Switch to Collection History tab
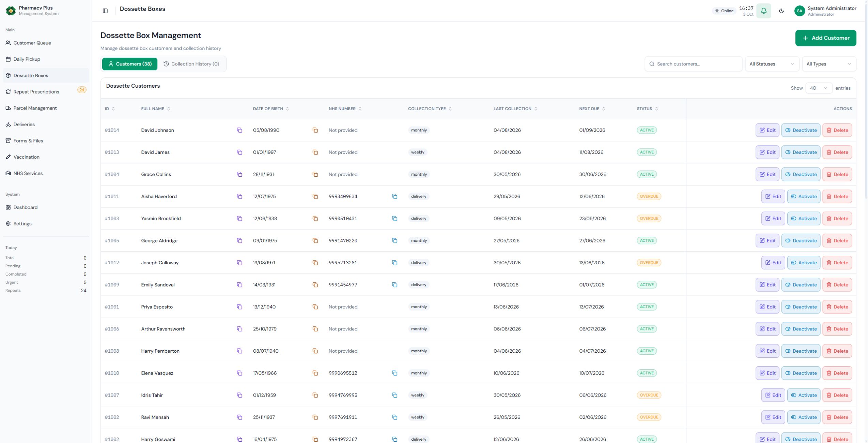 point(191,64)
